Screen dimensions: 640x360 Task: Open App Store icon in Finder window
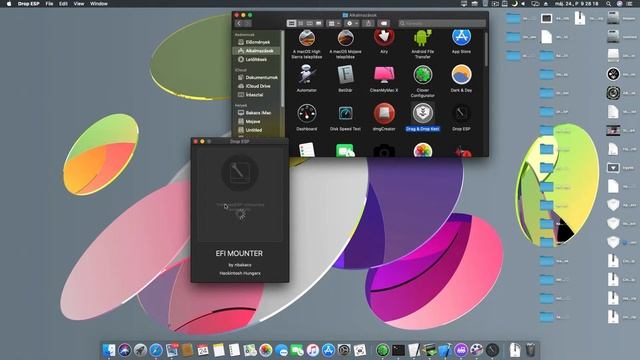(x=461, y=38)
